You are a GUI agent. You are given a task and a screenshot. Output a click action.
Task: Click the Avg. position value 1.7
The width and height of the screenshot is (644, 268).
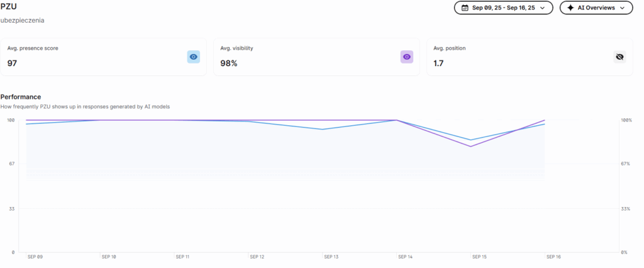[x=438, y=64]
